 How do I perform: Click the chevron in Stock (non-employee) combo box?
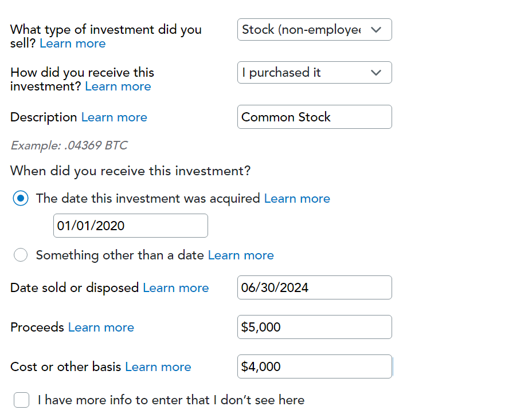coord(376,30)
